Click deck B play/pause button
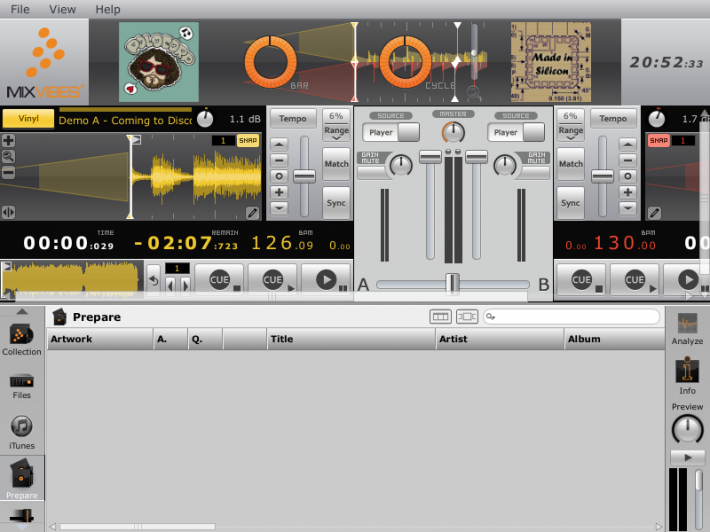710x532 pixels. [x=687, y=280]
